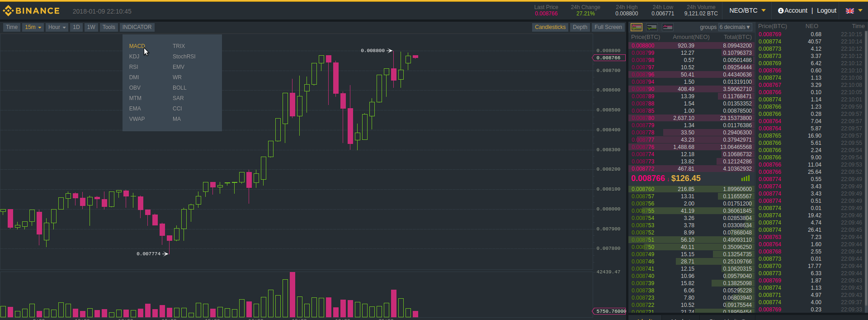Show both buy and sell orders view

point(637,27)
